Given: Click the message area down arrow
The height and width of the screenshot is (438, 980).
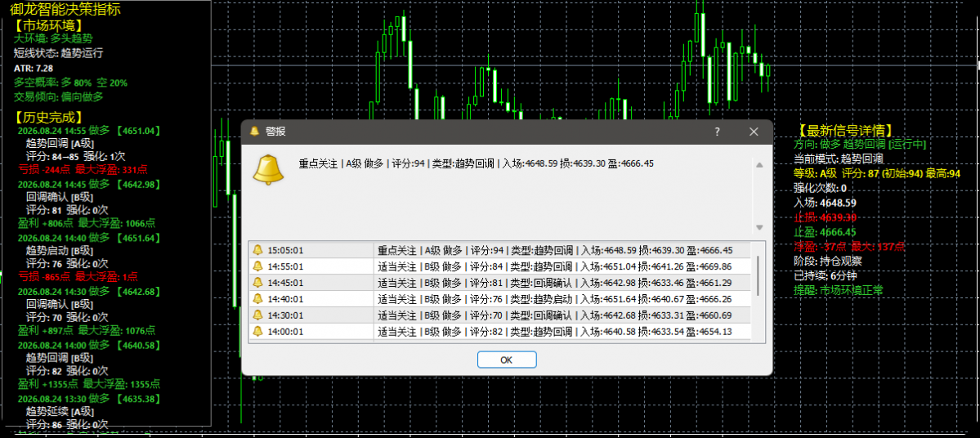Looking at the screenshot, I should tap(759, 227).
